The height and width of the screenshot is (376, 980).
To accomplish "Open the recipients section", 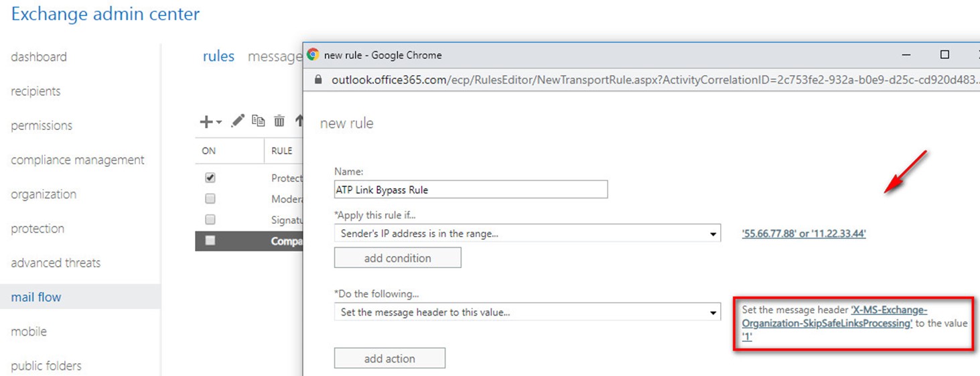I will point(36,91).
